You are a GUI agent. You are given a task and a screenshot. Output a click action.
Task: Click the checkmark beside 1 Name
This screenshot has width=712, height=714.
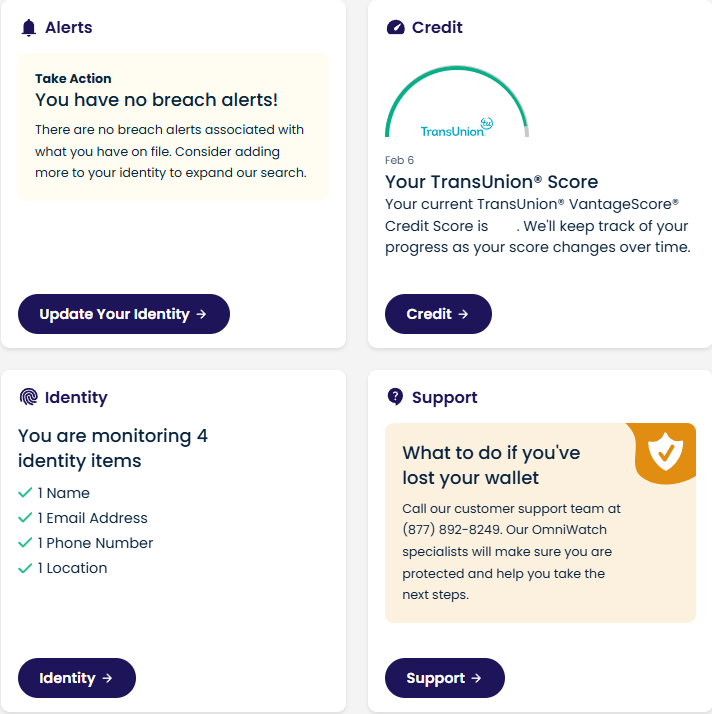coord(25,493)
